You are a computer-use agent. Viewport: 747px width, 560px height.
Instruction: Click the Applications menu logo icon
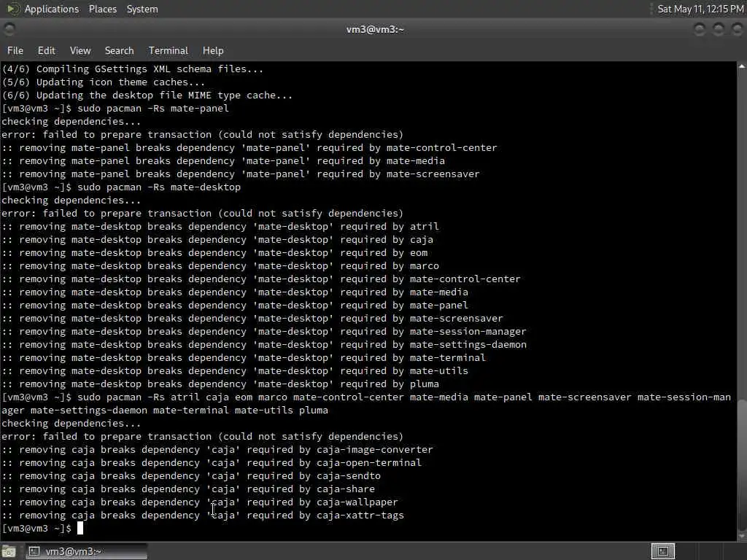13,9
